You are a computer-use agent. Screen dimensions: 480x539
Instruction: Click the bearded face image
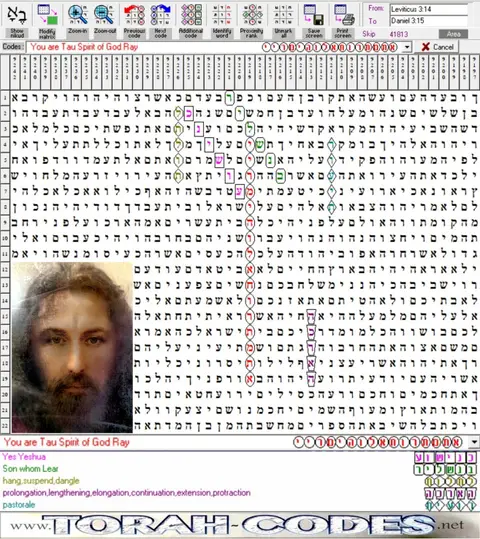coord(72,347)
